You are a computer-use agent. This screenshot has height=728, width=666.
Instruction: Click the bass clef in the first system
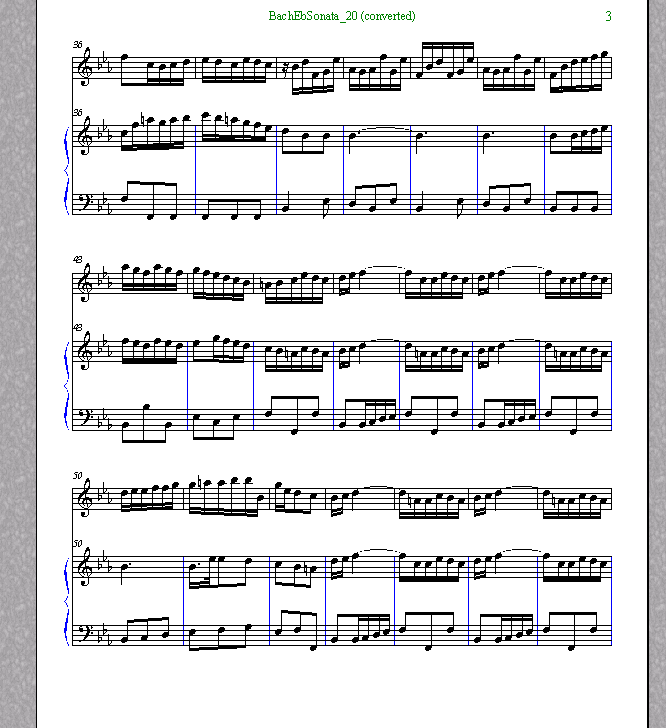[x=85, y=202]
